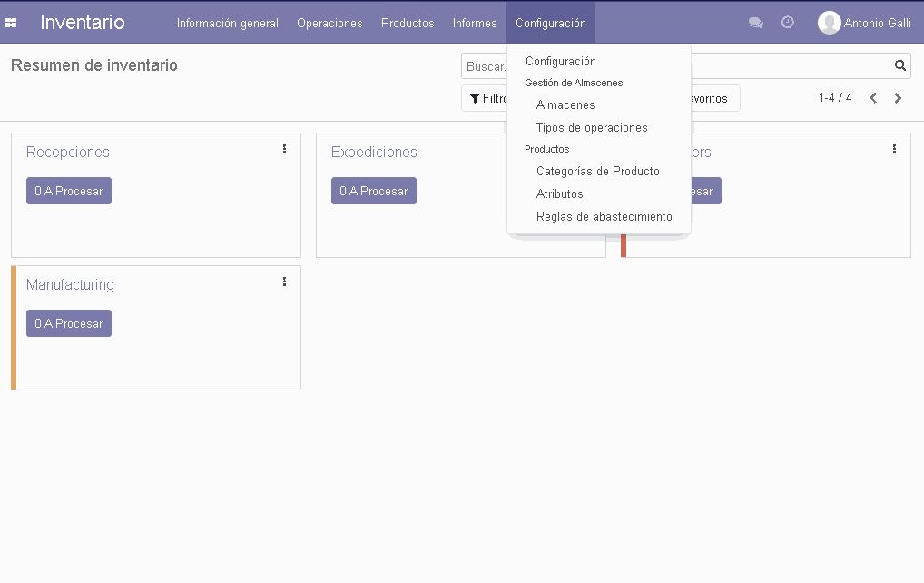
Task: Open the Recepciones card title
Action: pyautogui.click(x=68, y=152)
